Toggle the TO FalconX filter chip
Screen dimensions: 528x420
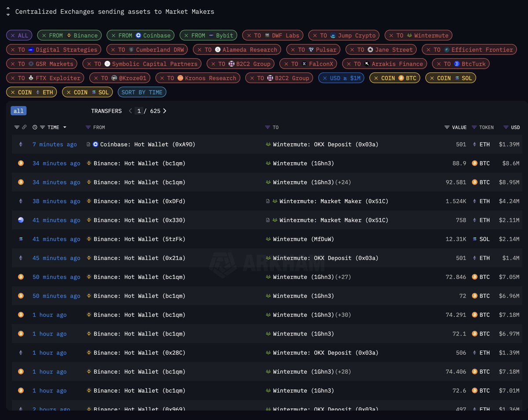click(x=308, y=64)
